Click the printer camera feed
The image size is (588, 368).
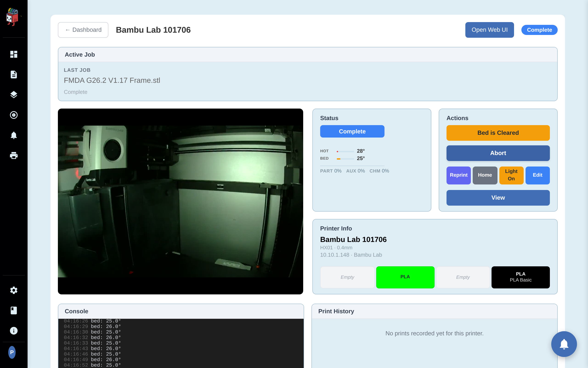point(180,201)
